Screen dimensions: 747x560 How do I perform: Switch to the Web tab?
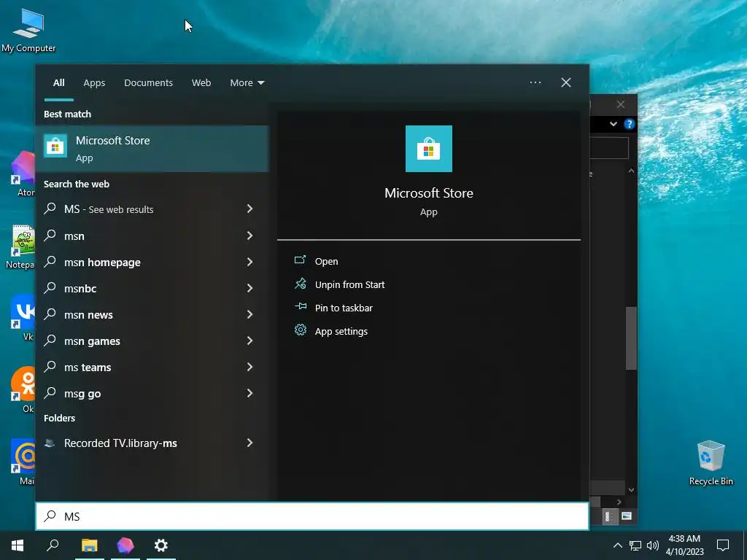point(201,83)
